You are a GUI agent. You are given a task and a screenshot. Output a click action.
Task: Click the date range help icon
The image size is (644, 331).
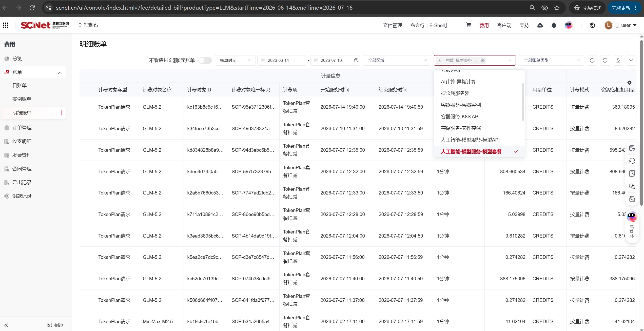[x=356, y=60]
